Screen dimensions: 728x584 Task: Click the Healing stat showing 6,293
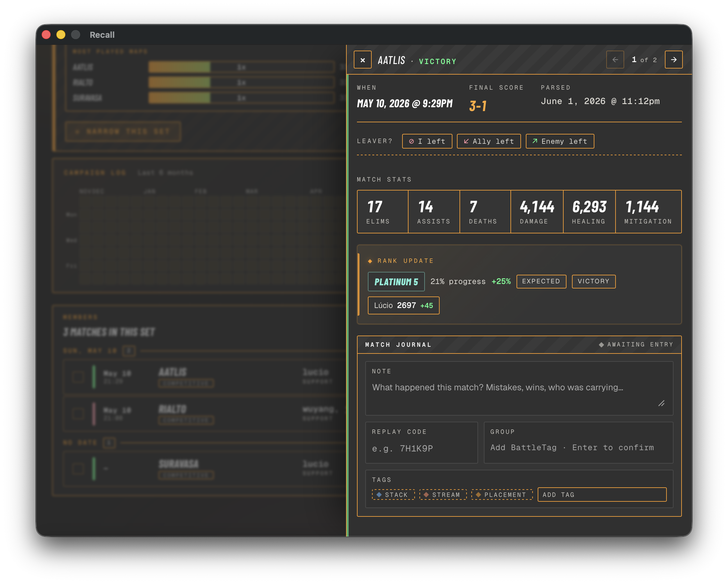click(x=589, y=212)
